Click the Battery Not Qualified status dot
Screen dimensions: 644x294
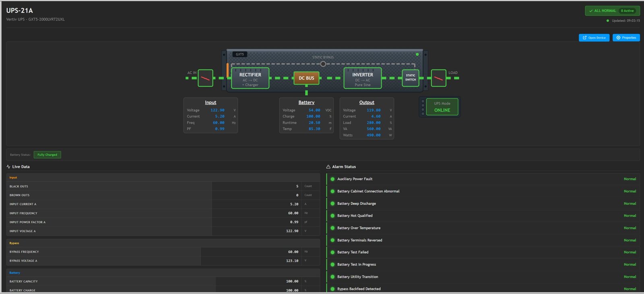332,216
